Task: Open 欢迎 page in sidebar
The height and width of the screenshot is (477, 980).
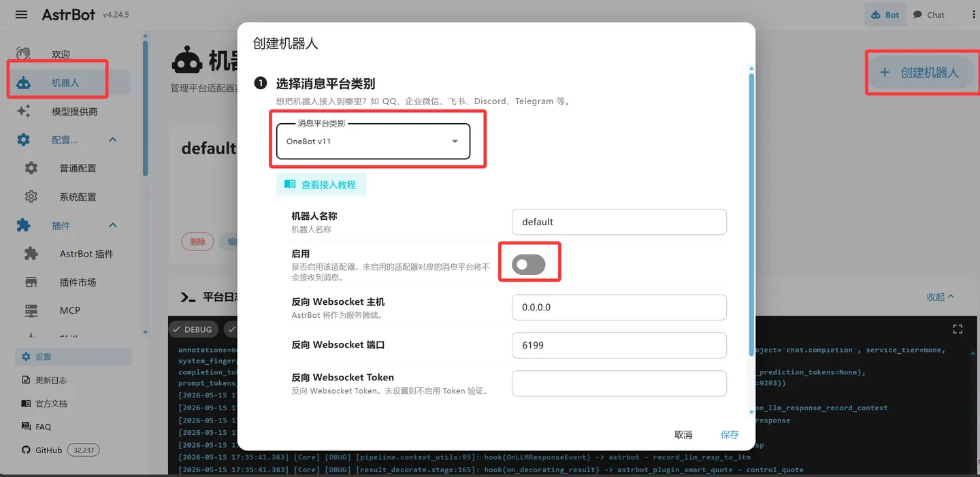Action: 73,54
